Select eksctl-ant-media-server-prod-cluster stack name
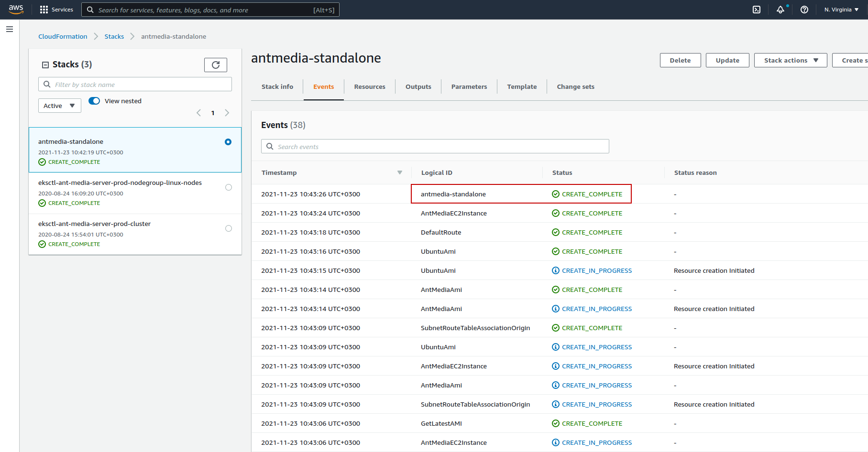 point(94,224)
